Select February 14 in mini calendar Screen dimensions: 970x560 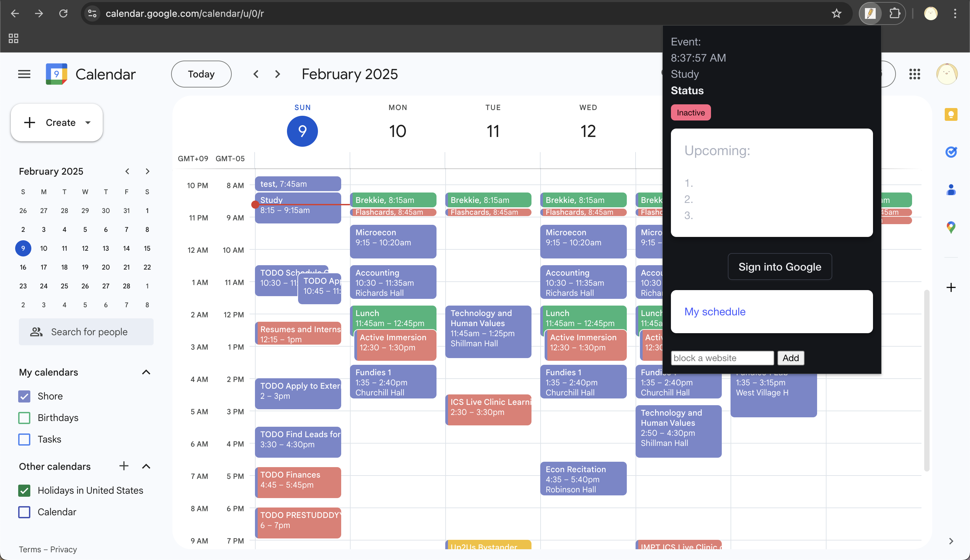126,248
